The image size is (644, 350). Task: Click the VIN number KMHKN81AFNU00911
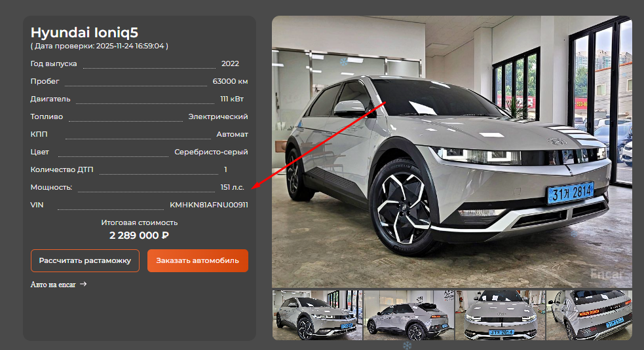pos(208,205)
